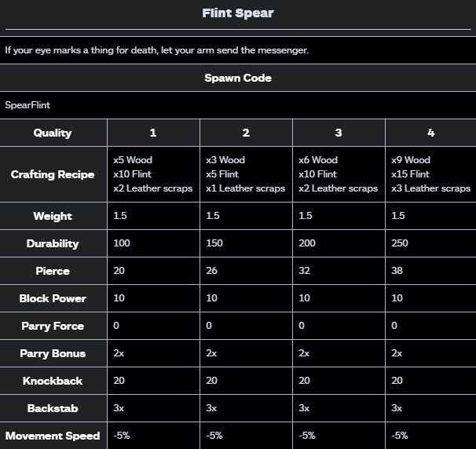
Task: Click the Quality column header
Action: pos(53,133)
